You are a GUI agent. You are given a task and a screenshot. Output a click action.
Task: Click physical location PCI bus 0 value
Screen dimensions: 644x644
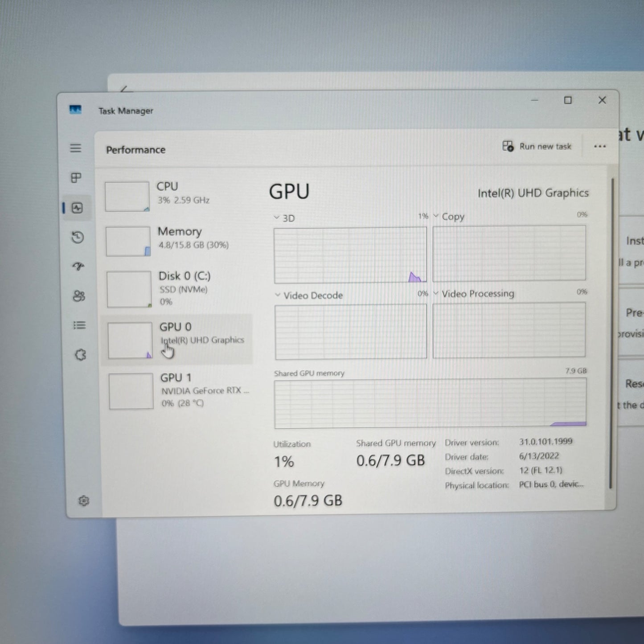(x=551, y=484)
